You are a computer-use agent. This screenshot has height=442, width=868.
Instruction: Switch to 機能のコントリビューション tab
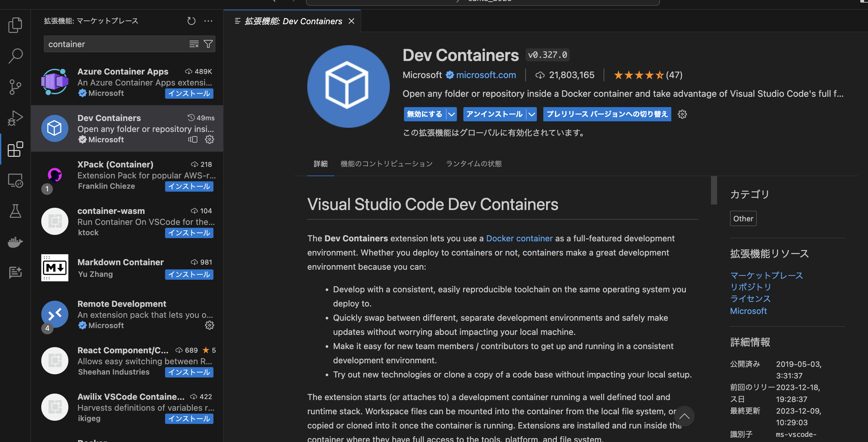coord(387,164)
